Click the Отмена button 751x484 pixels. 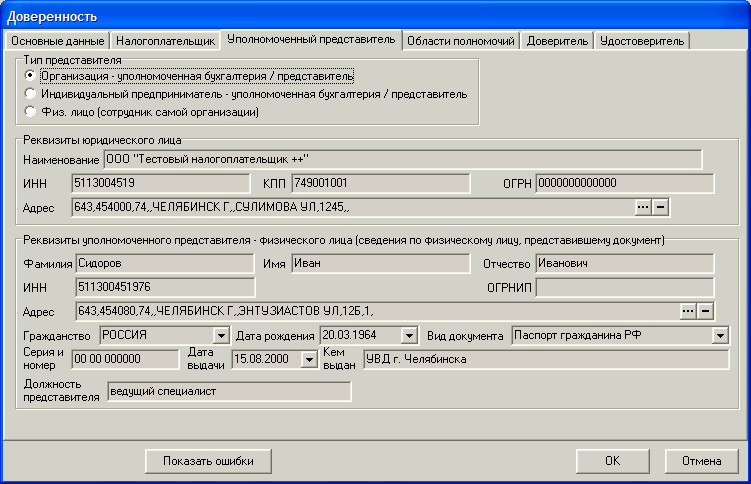pyautogui.click(x=702, y=461)
